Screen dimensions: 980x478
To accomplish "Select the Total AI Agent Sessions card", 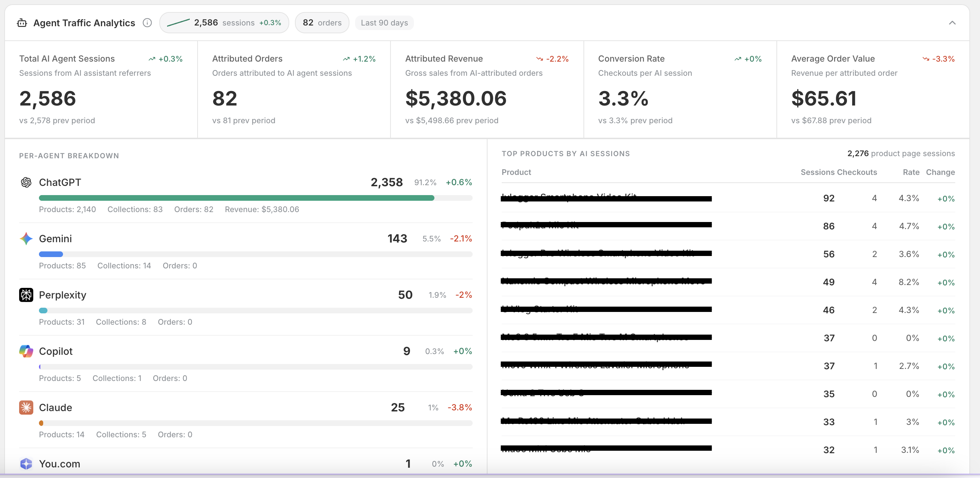I will 101,90.
